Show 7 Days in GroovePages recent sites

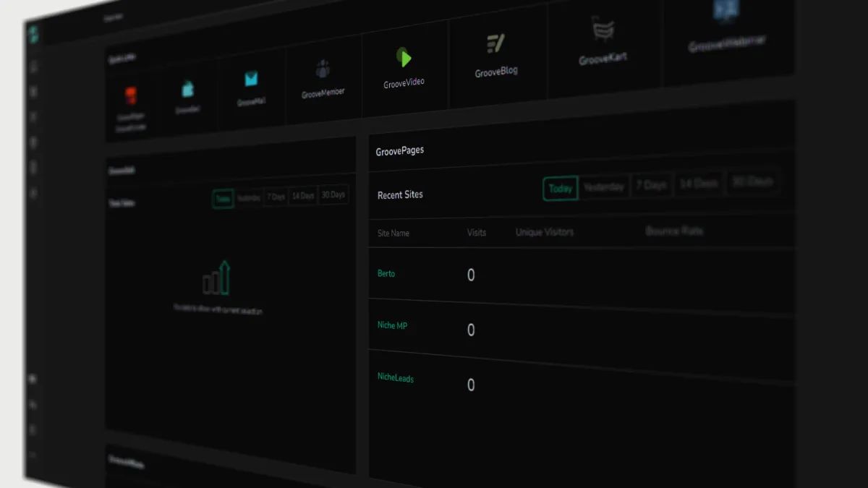point(651,185)
